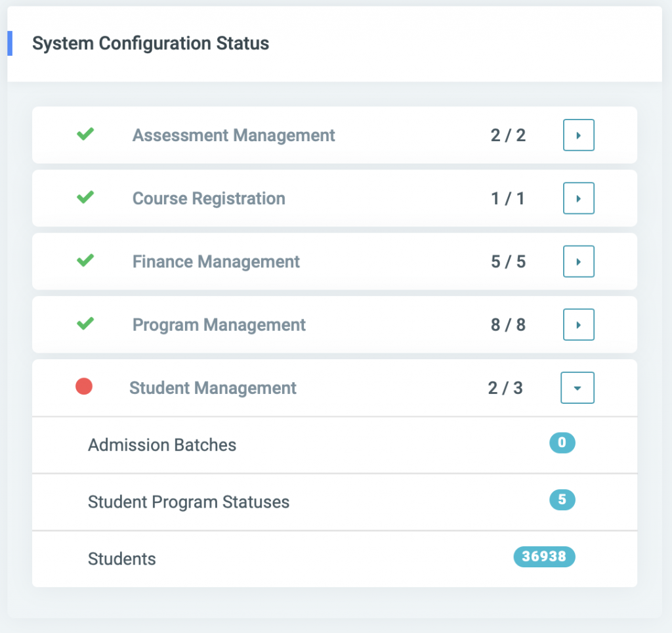
Task: Click the green checkmark beside Assessment Management
Action: (85, 135)
